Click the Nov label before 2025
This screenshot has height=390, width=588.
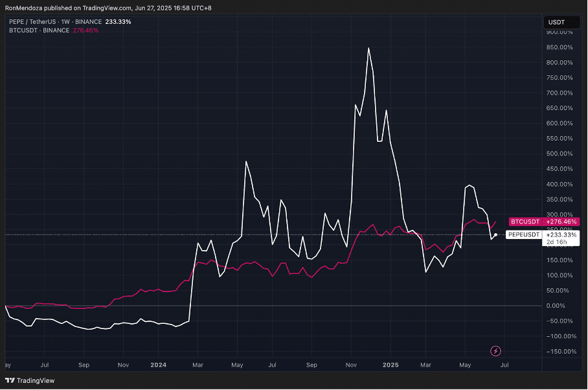click(x=352, y=365)
